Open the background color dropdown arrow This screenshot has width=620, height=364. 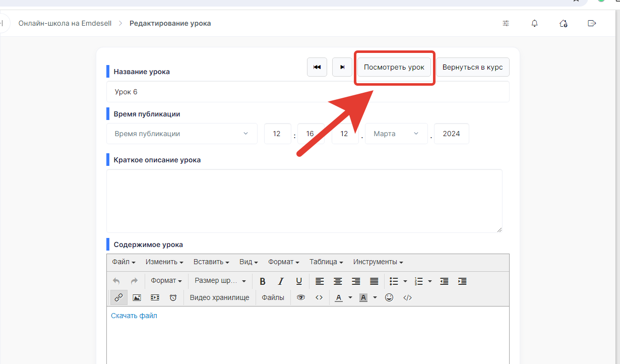(x=375, y=297)
